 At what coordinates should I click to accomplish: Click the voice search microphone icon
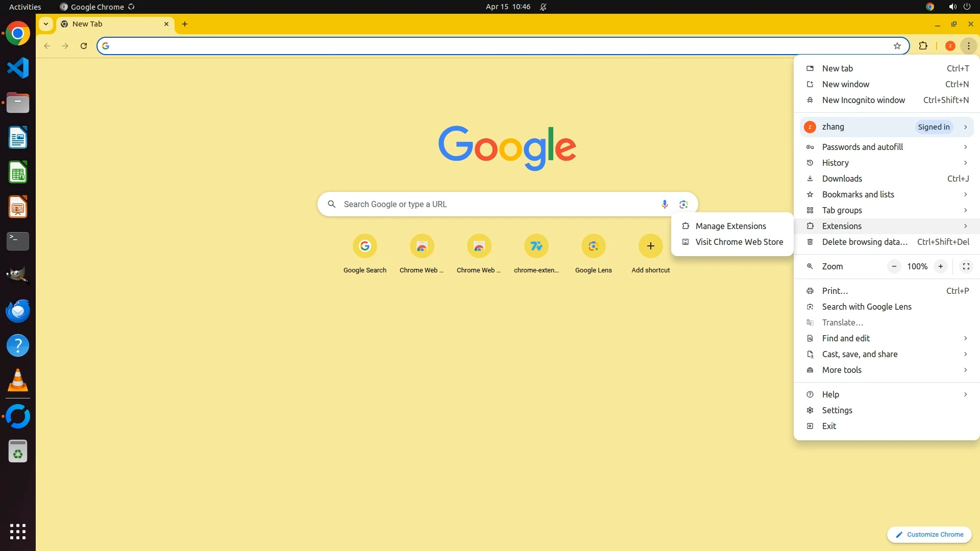coord(664,204)
